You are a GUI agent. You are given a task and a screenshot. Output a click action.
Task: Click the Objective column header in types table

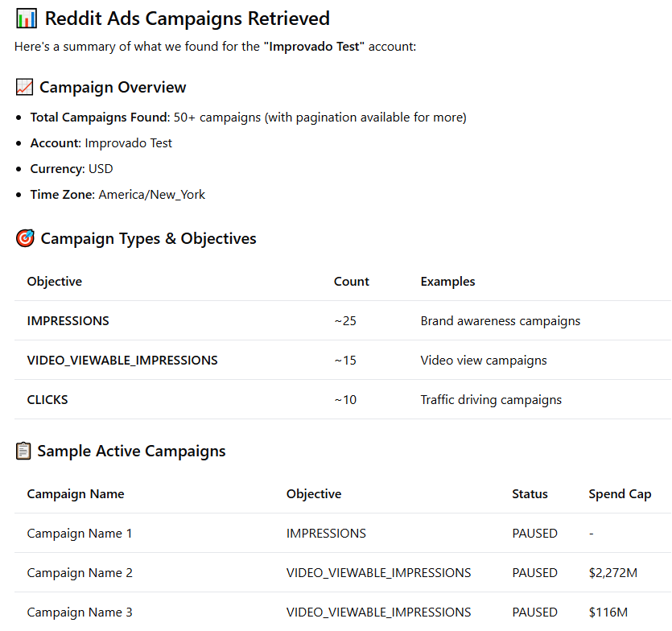click(55, 281)
